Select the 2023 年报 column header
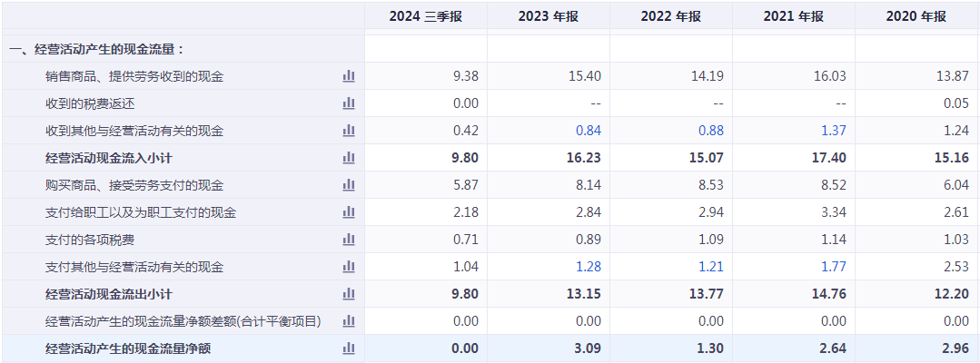 [549, 17]
